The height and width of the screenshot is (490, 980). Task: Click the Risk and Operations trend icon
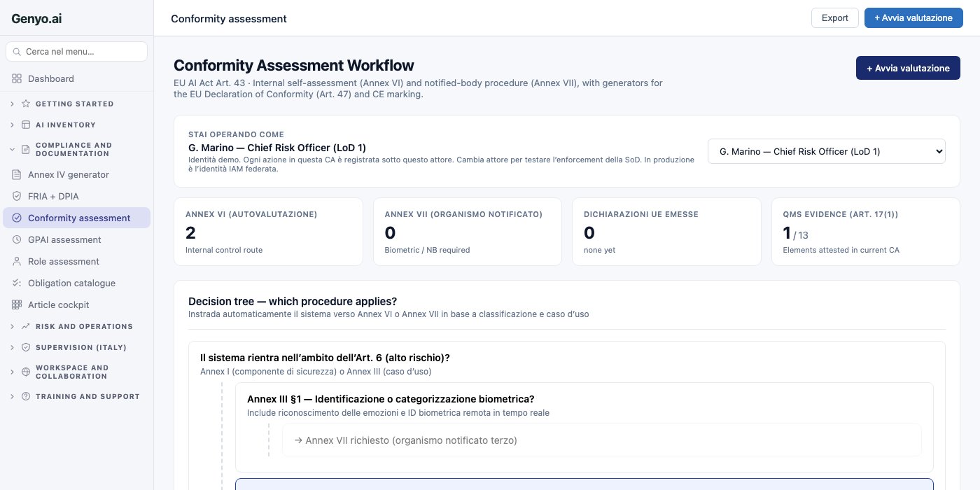pyautogui.click(x=26, y=326)
